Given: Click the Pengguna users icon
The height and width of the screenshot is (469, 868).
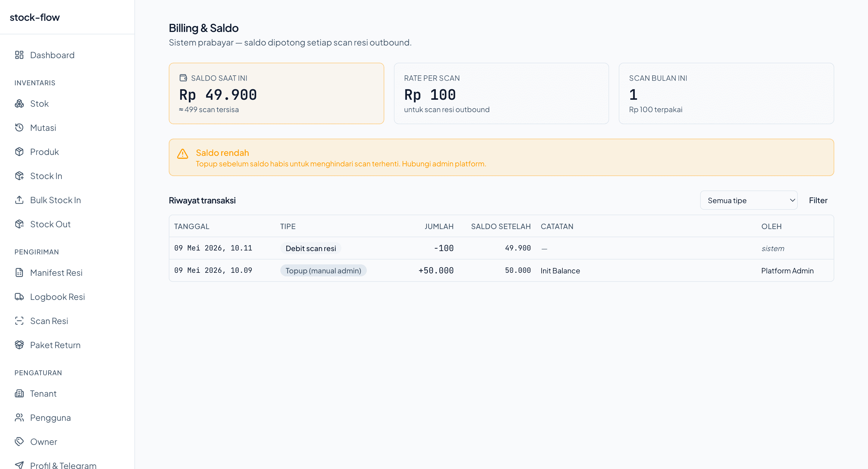Looking at the screenshot, I should 19,417.
